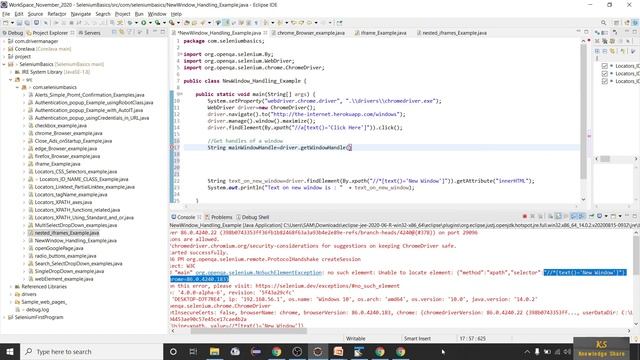Uncheck the third Locators_ID breakpoint checkbox
Image resolution: width=640 pixels, height=360 pixels.
pos(605,81)
